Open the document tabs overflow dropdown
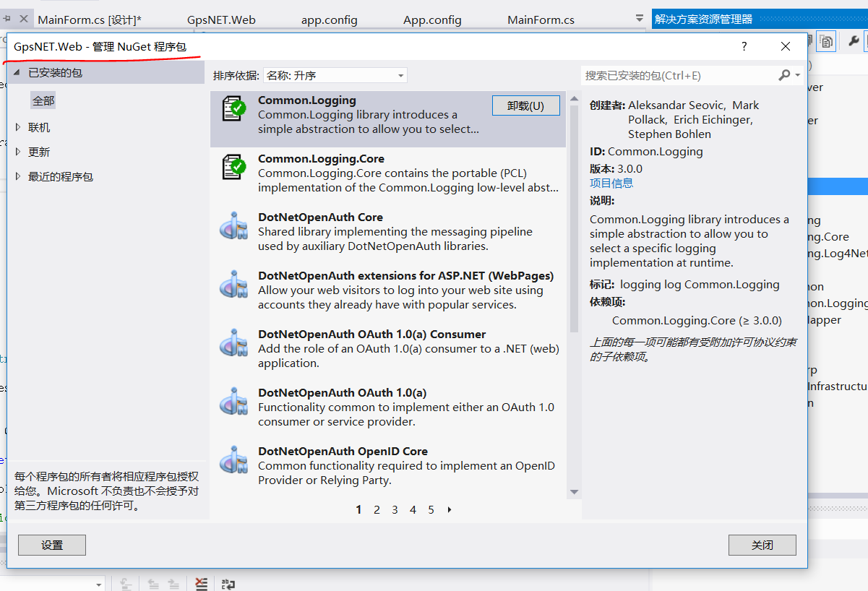 click(639, 18)
